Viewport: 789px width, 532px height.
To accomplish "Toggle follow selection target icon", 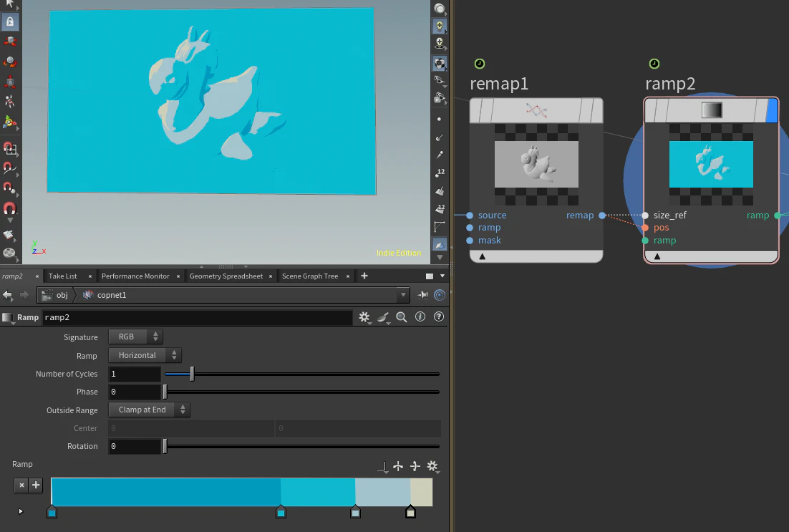I will point(440,295).
